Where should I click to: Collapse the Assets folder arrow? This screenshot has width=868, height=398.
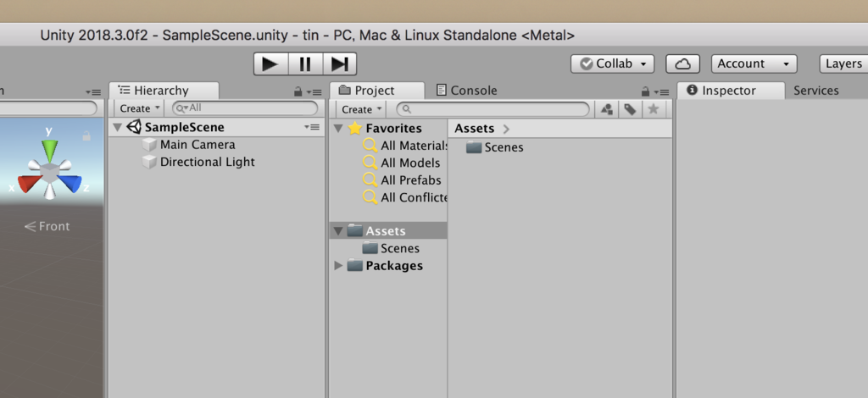click(338, 231)
